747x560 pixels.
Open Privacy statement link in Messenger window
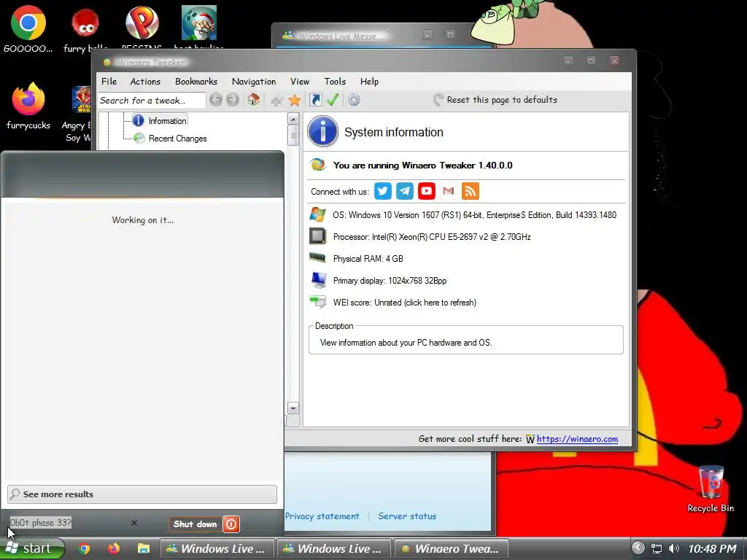pyautogui.click(x=322, y=516)
